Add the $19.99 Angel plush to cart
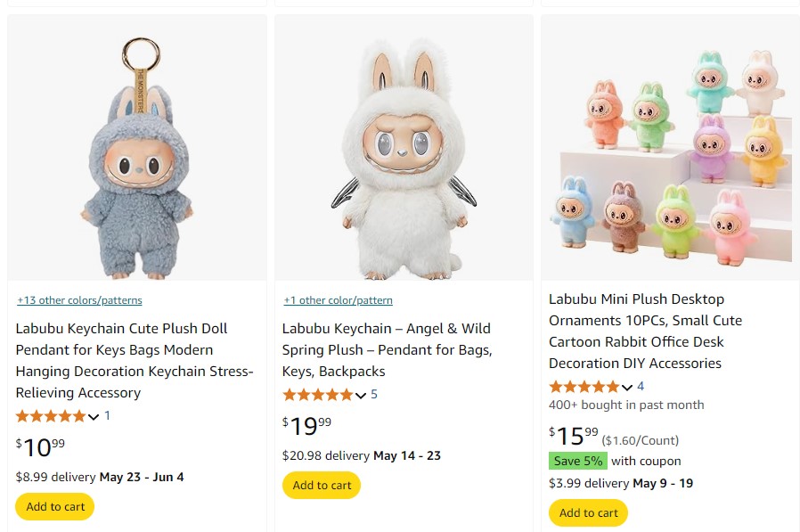The height and width of the screenshot is (532, 800). [x=322, y=486]
